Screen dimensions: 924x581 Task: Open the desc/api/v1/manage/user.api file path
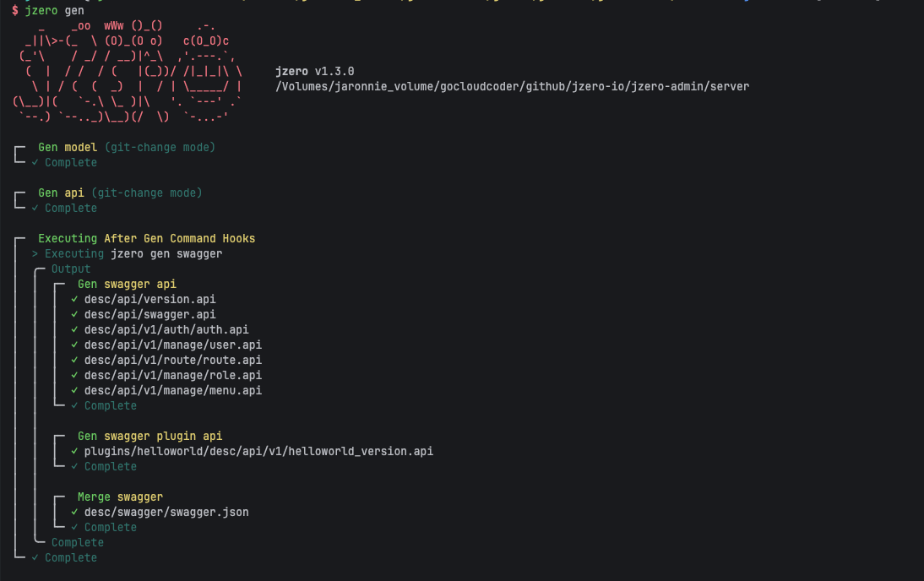pyautogui.click(x=173, y=345)
